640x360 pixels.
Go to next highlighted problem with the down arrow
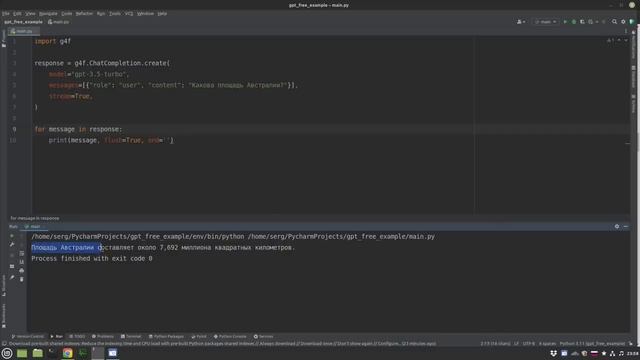[626, 40]
